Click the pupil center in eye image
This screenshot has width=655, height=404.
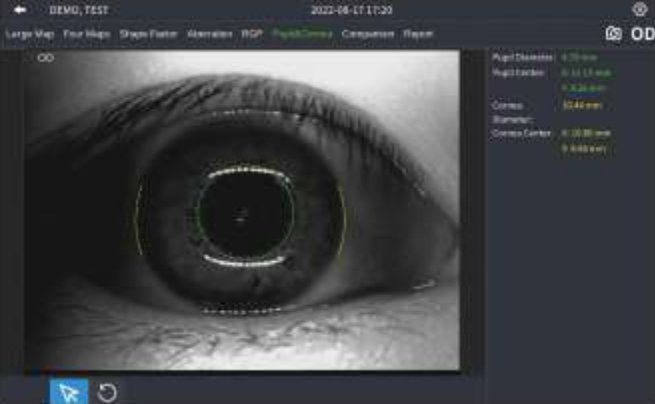tap(240, 211)
